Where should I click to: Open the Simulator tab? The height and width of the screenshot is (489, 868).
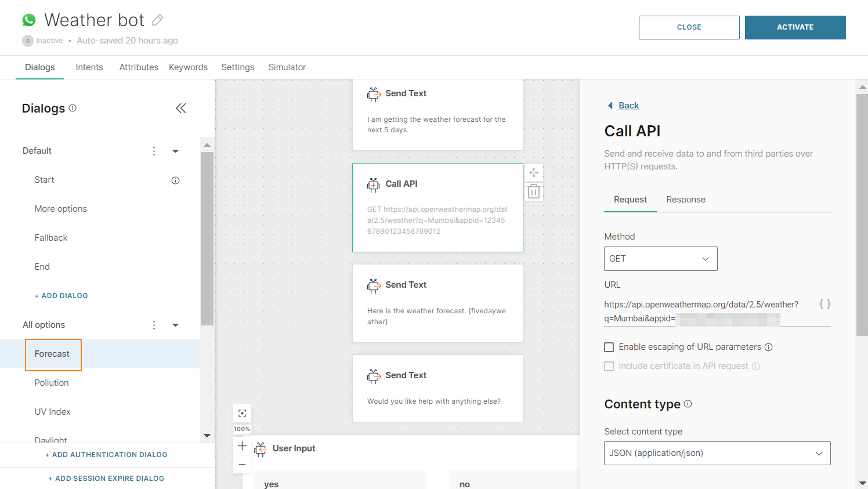[287, 67]
